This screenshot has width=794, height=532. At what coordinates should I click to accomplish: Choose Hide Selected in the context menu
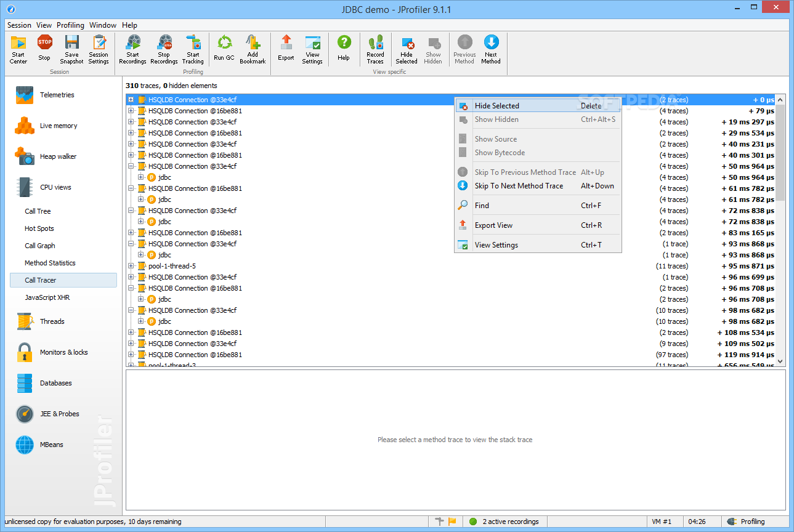click(538, 106)
